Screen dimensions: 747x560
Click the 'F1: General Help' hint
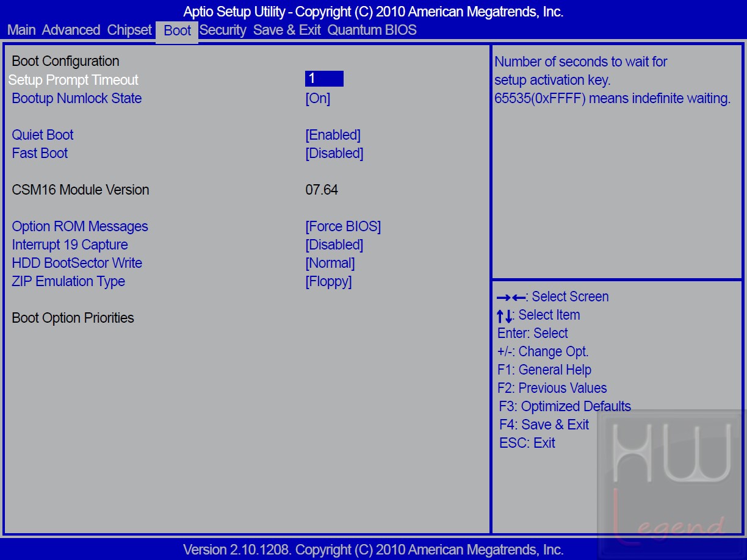(x=544, y=370)
